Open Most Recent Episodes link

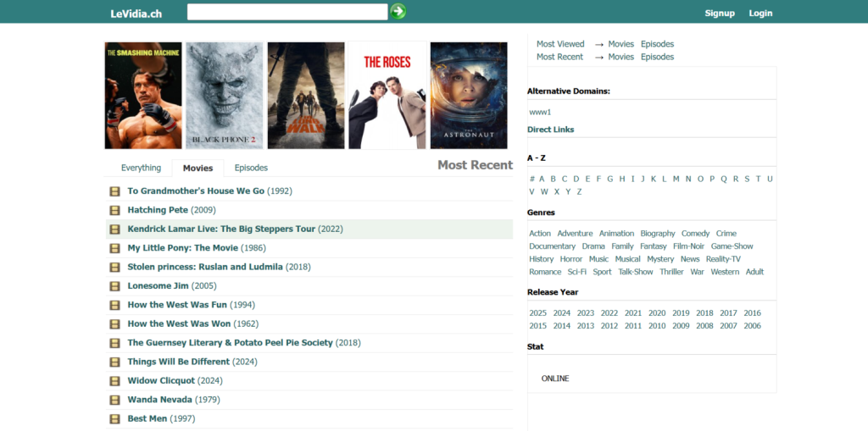coord(657,57)
